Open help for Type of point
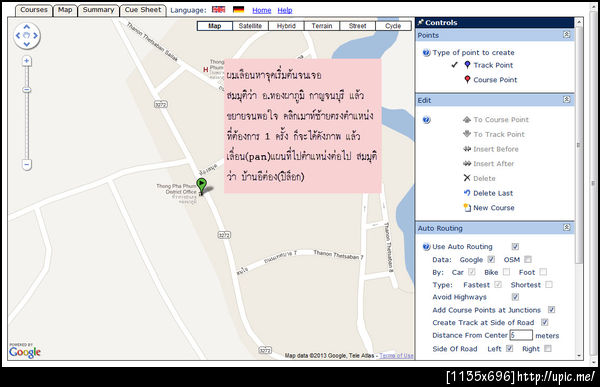 point(426,52)
